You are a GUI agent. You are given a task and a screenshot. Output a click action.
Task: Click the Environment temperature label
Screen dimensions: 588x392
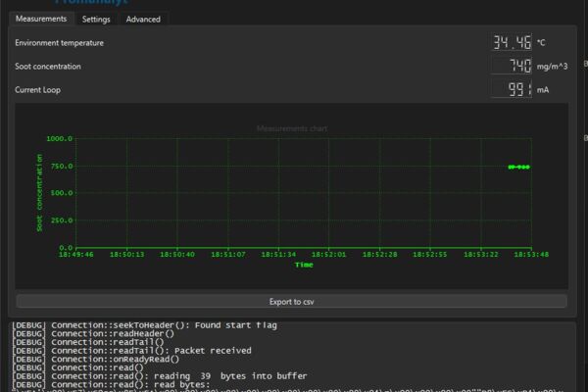pos(59,43)
